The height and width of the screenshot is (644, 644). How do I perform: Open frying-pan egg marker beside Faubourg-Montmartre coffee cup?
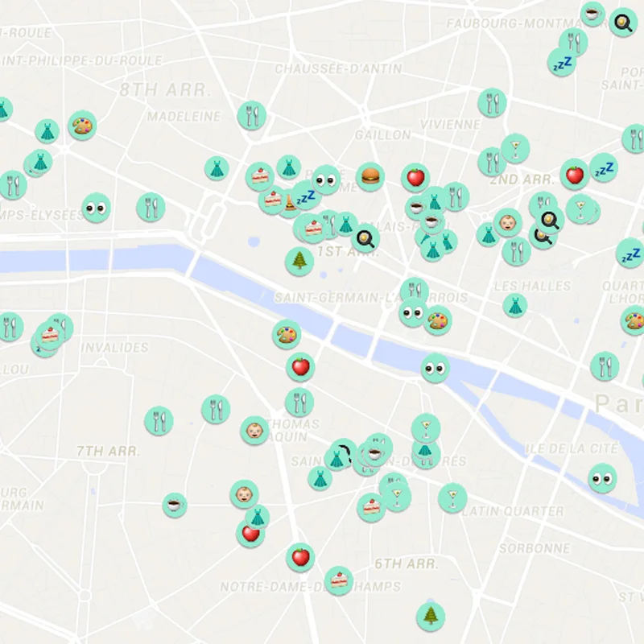(x=623, y=23)
